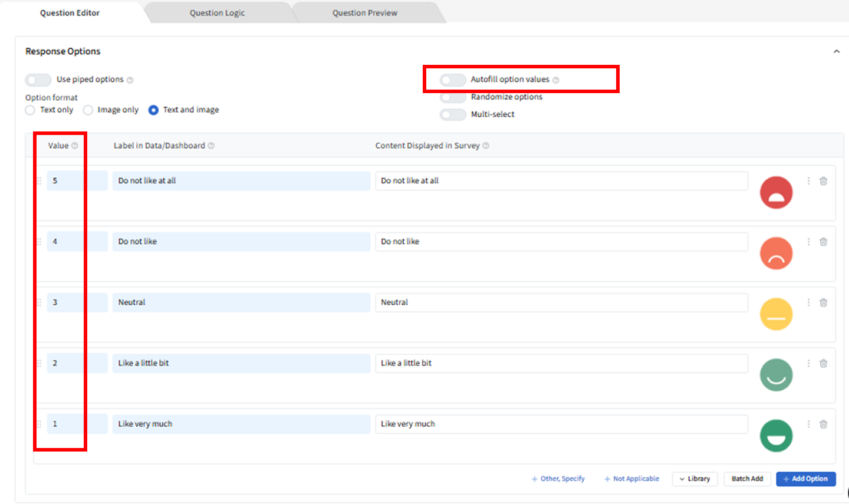The width and height of the screenshot is (849, 504).
Task: Enable Autofill option values toggle
Action: (x=452, y=80)
